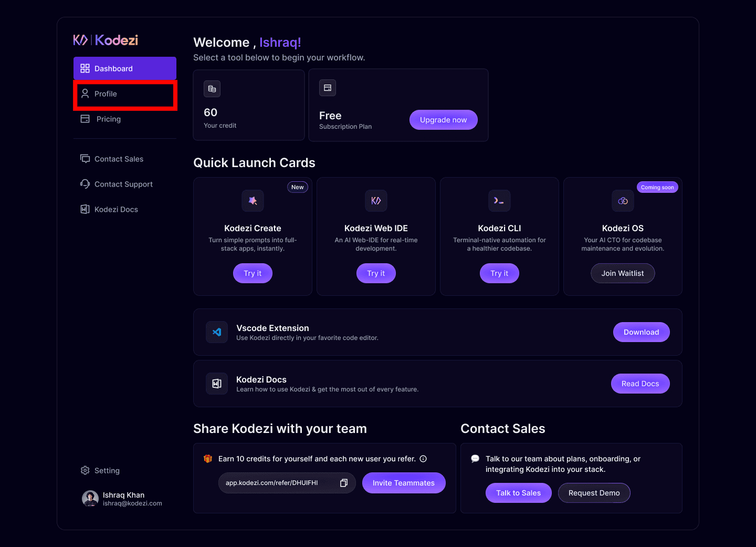Viewport: 756px width, 547px height.
Task: Open Setting in the sidebar
Action: pyautogui.click(x=107, y=471)
